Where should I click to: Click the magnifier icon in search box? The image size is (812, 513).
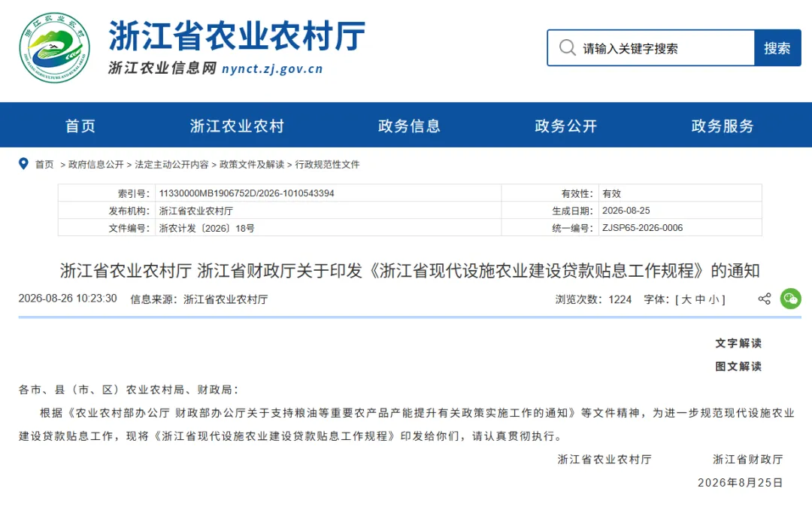[x=567, y=47]
